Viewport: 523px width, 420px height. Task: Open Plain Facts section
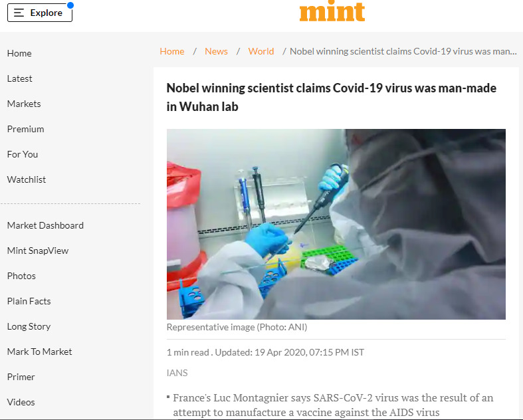(x=29, y=301)
